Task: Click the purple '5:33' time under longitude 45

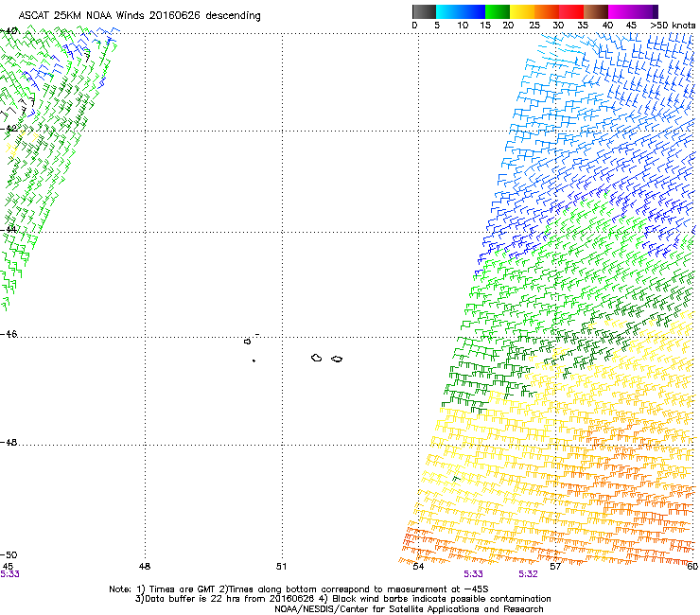Action: [9, 574]
